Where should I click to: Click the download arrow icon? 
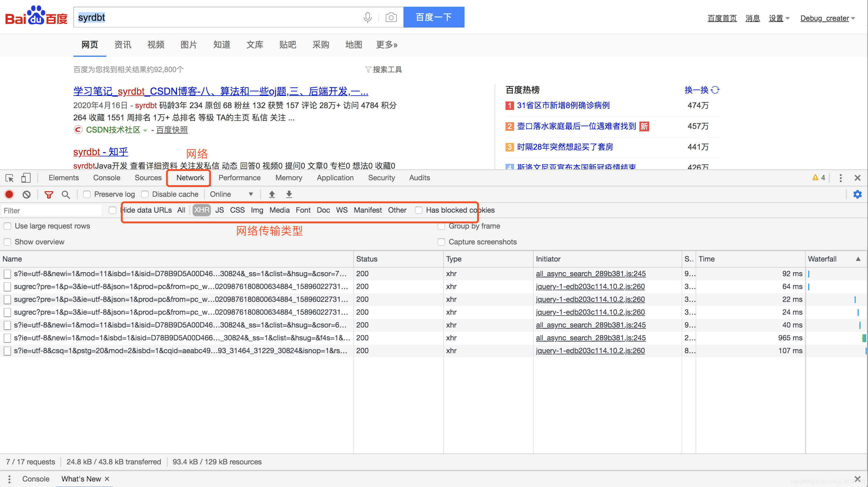click(289, 194)
